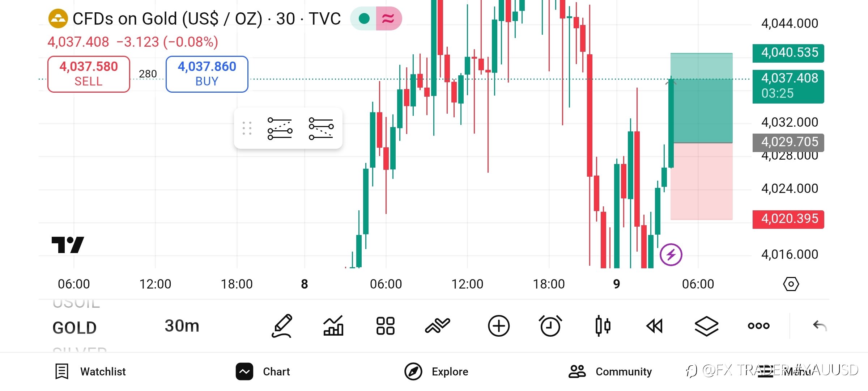Viewport: 868px width, 391px height.
Task: Open the indicators chart icon
Action: [x=333, y=326]
